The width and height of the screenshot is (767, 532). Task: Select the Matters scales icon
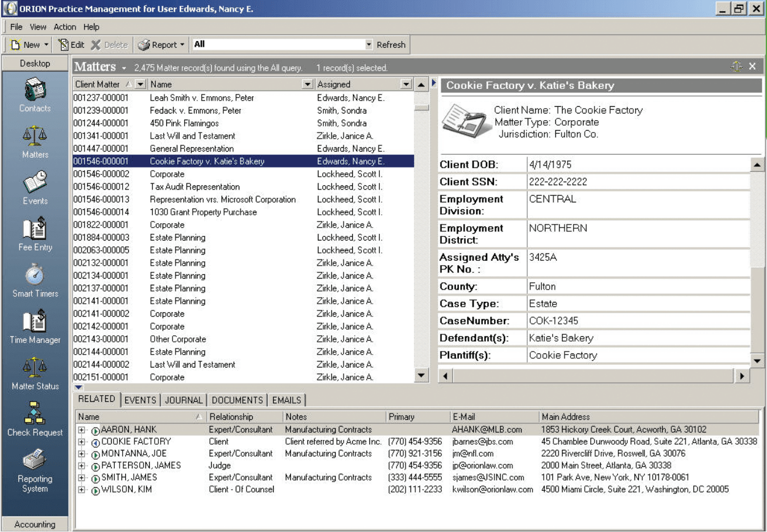[x=35, y=135]
